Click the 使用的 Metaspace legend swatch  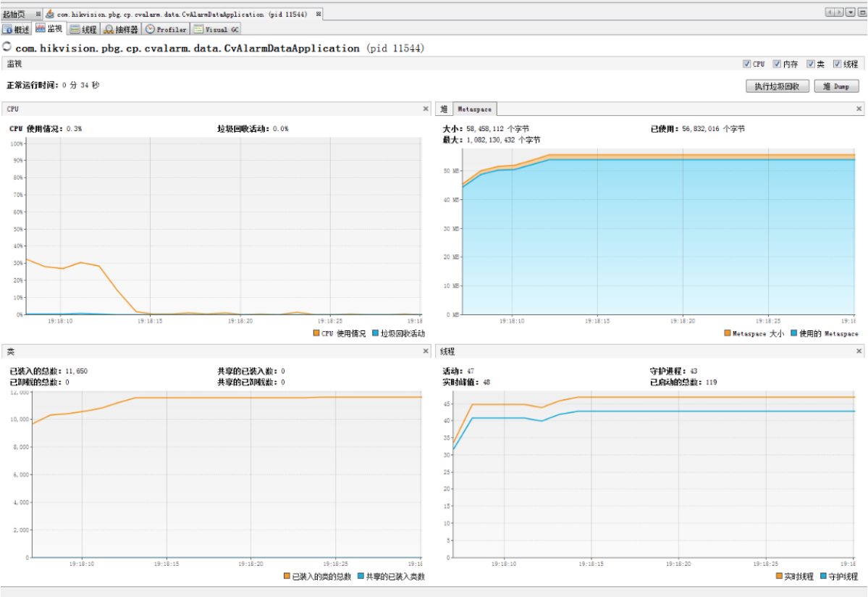[794, 333]
